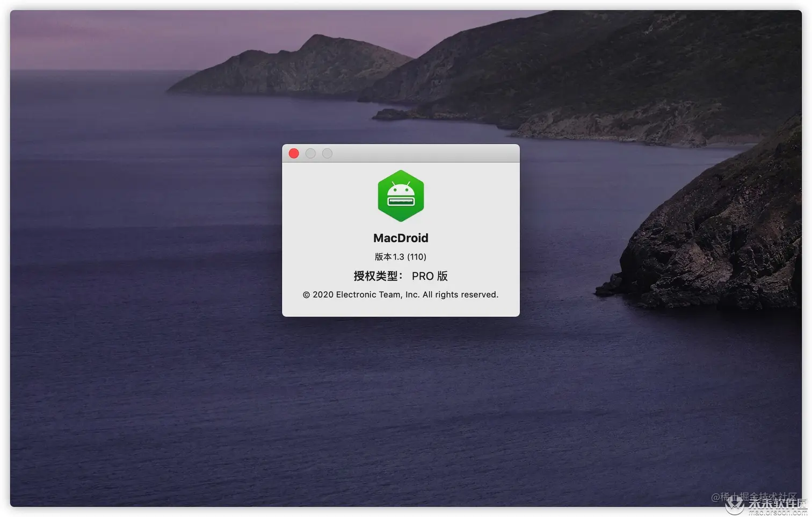
Task: Close the MacDroid about window
Action: (x=294, y=154)
